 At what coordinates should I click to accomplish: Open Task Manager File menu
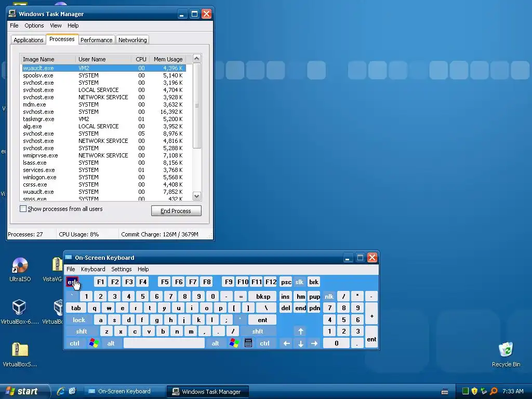pos(14,25)
